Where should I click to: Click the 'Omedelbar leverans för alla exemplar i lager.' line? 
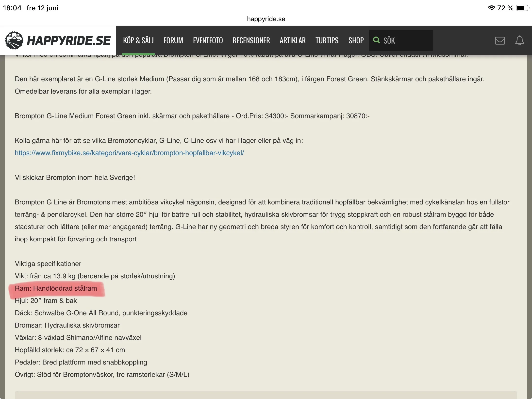(x=83, y=91)
